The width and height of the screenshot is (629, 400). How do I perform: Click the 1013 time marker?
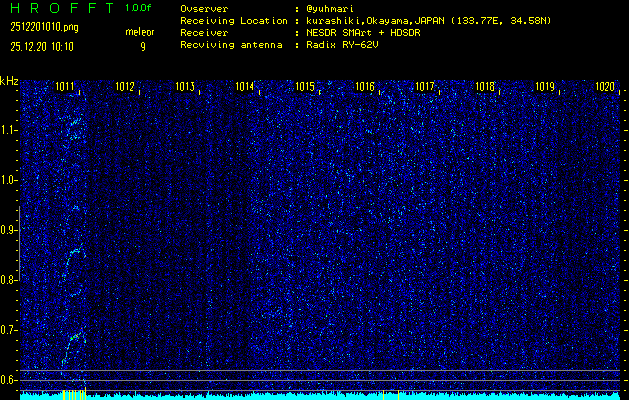(185, 86)
